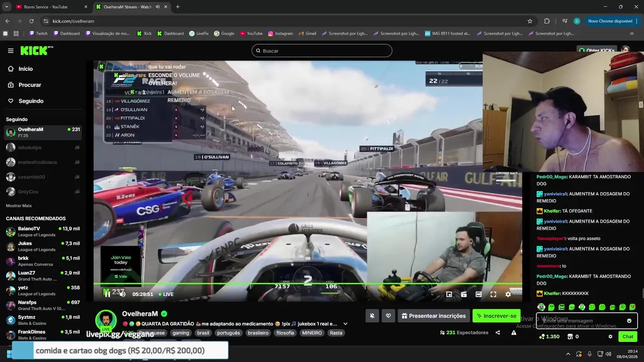Click the gaming stream tag
The height and width of the screenshot is (362, 644).
tap(181, 333)
